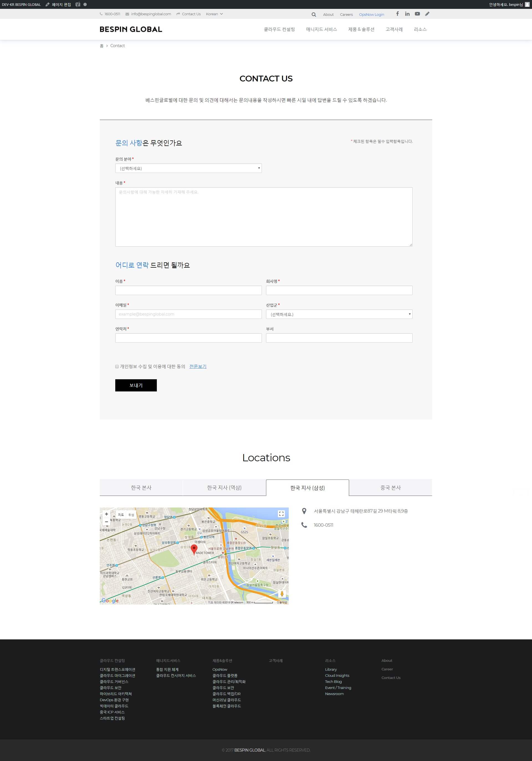Open footer link 통합 지원 체계
532x761 pixels.
tap(167, 669)
